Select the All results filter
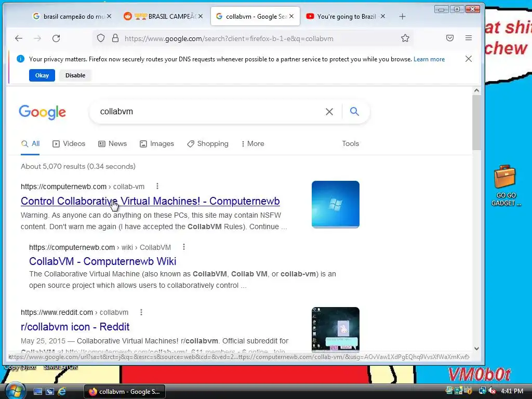Viewport: 532px width, 399px height. [30, 143]
